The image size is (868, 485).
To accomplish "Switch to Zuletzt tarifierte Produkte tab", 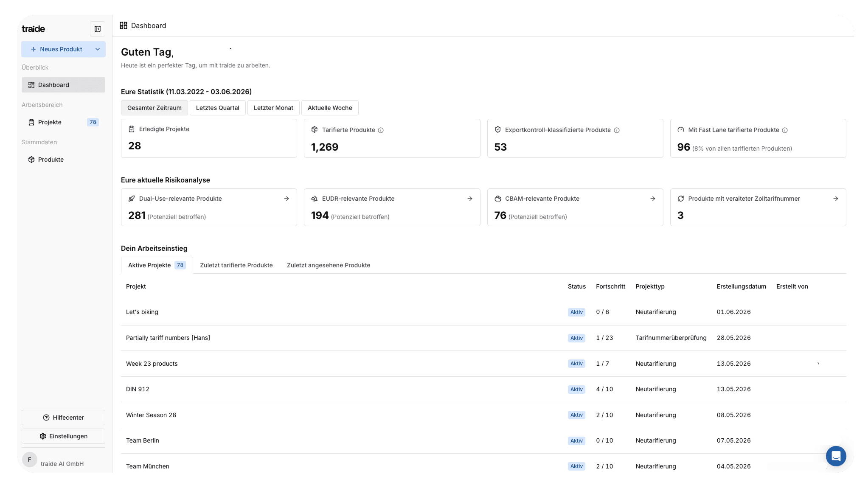I will coord(236,265).
